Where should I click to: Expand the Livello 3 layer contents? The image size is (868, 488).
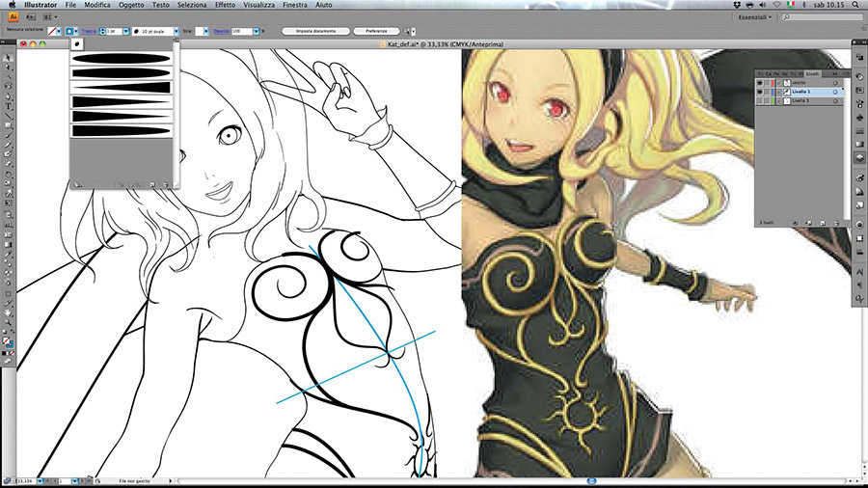click(x=779, y=101)
